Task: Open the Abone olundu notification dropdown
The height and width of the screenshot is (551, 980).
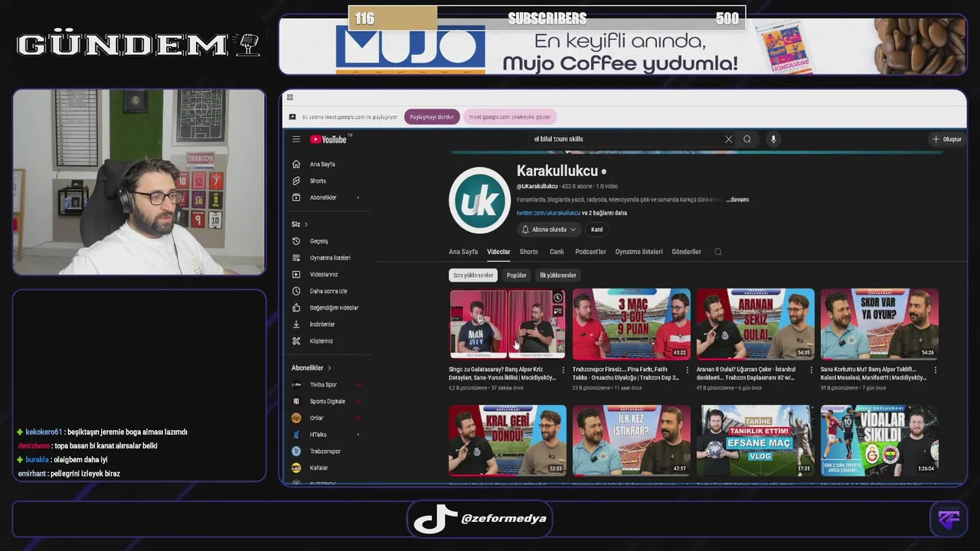Action: (x=549, y=230)
